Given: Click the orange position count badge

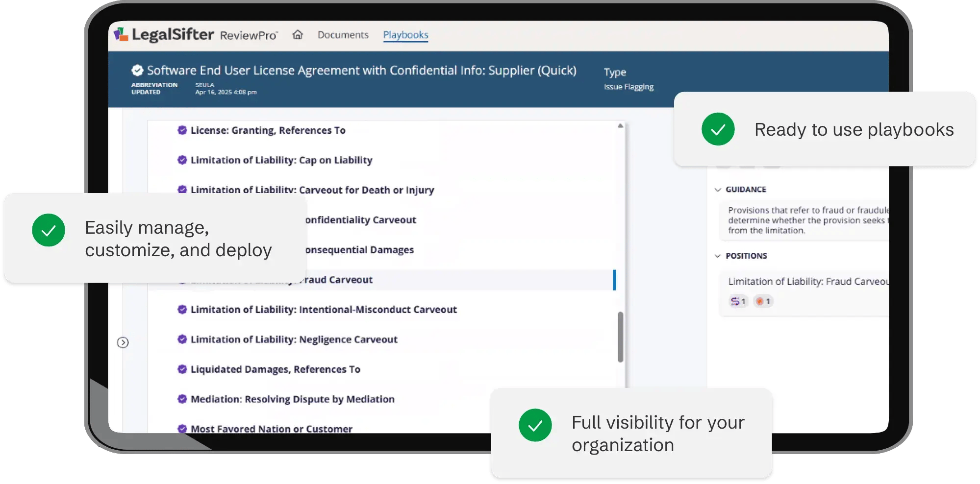Looking at the screenshot, I should (763, 301).
